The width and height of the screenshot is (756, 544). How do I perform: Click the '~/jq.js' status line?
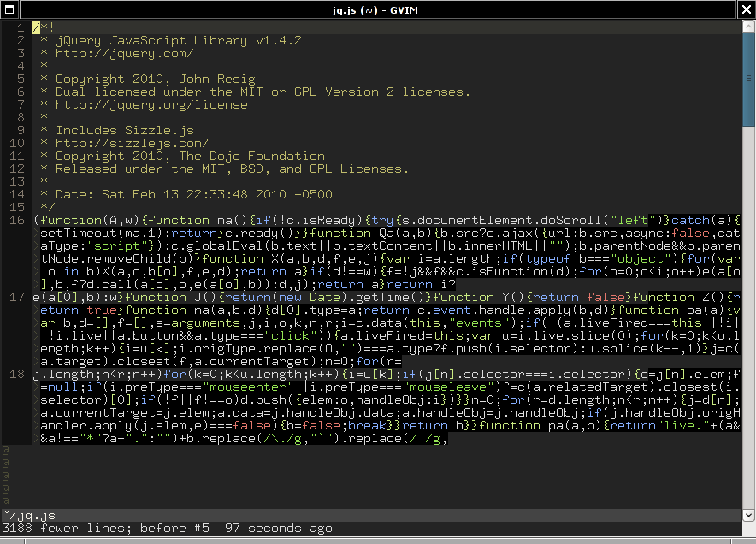click(x=370, y=516)
